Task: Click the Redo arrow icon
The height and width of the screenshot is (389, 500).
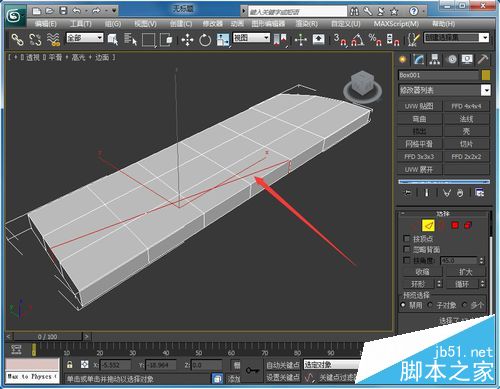Action: [x=96, y=11]
